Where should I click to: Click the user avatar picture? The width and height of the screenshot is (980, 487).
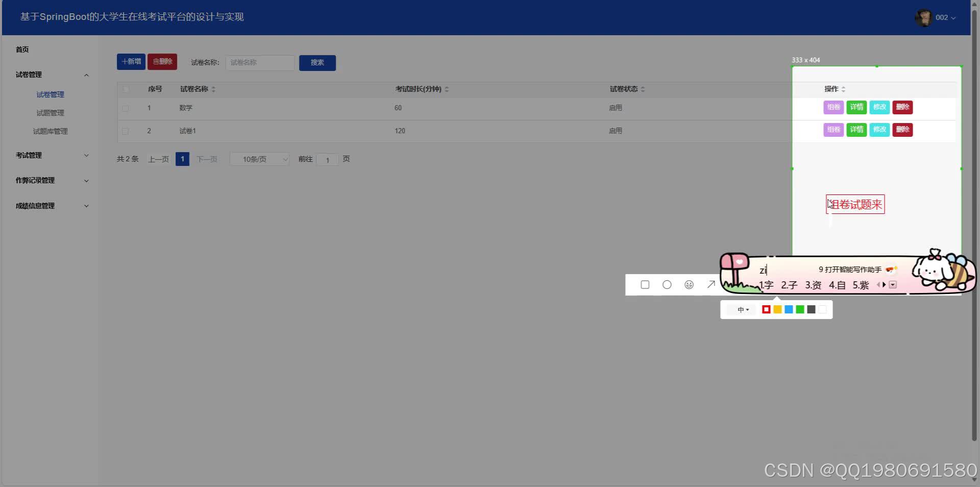tap(923, 17)
